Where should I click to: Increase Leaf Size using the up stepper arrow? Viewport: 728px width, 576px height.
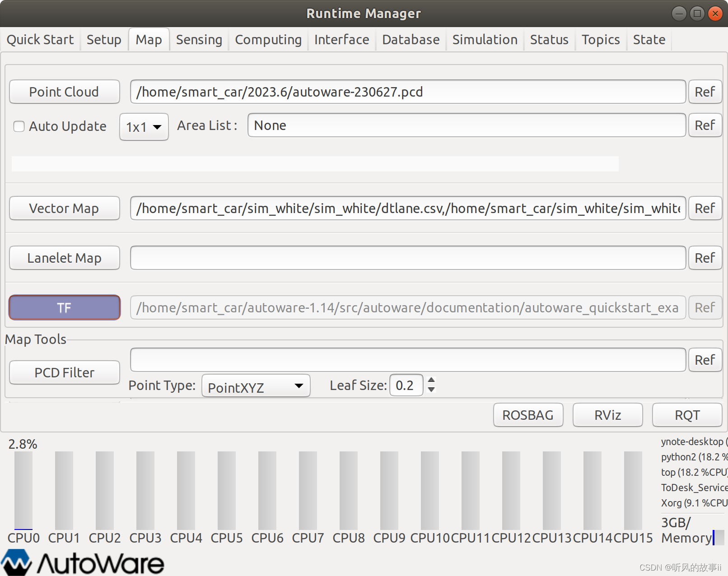point(431,381)
